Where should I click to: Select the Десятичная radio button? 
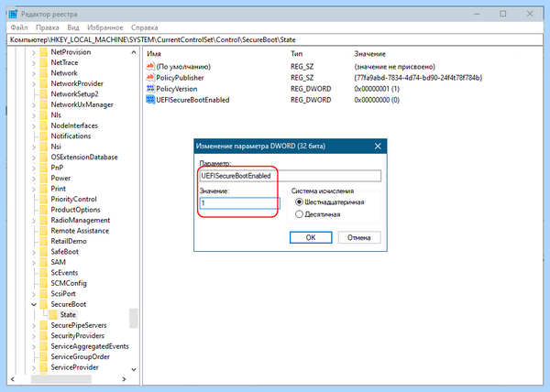coord(299,214)
